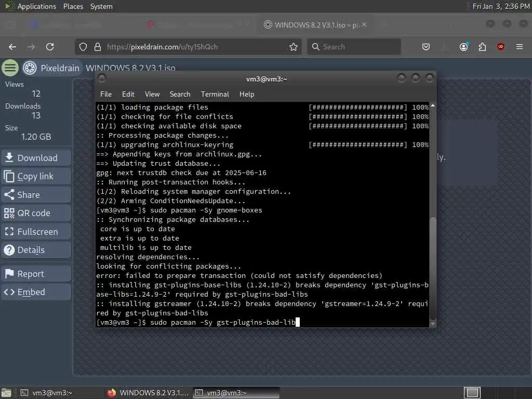Open the Terminal menu in the menubar
This screenshot has height=399, width=532.
[215, 95]
